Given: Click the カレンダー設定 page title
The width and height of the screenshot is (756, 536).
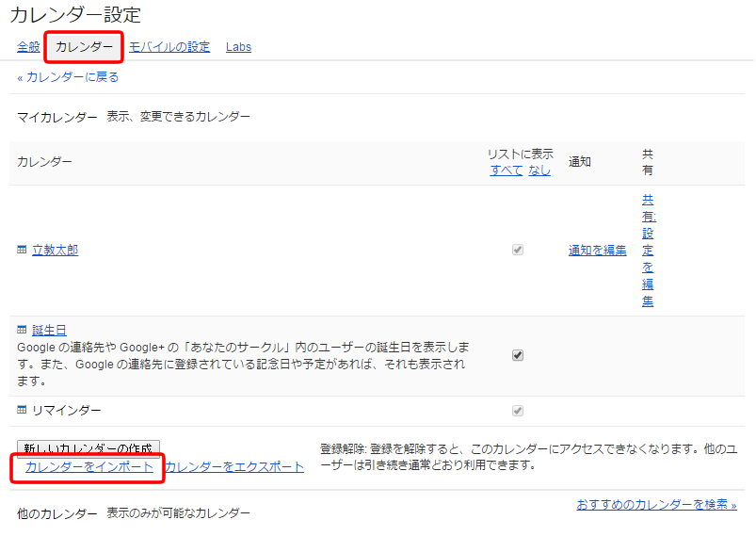Looking at the screenshot, I should click(x=75, y=14).
